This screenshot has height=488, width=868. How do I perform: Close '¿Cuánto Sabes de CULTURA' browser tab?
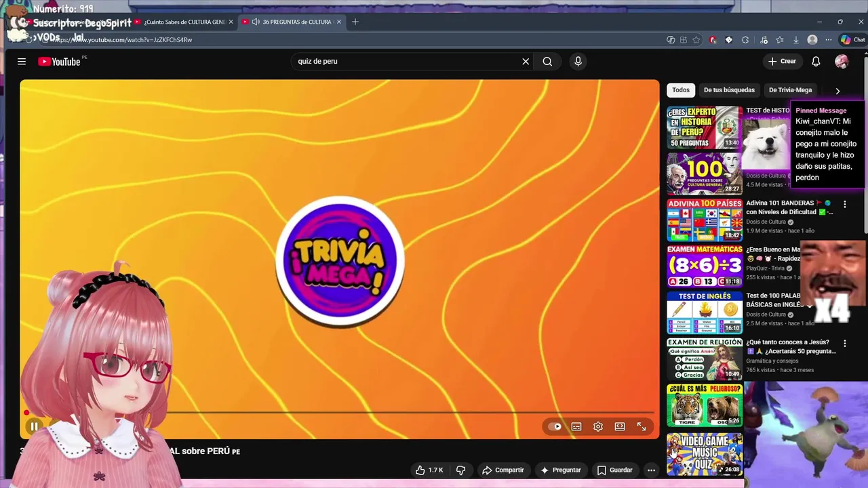[x=231, y=22]
